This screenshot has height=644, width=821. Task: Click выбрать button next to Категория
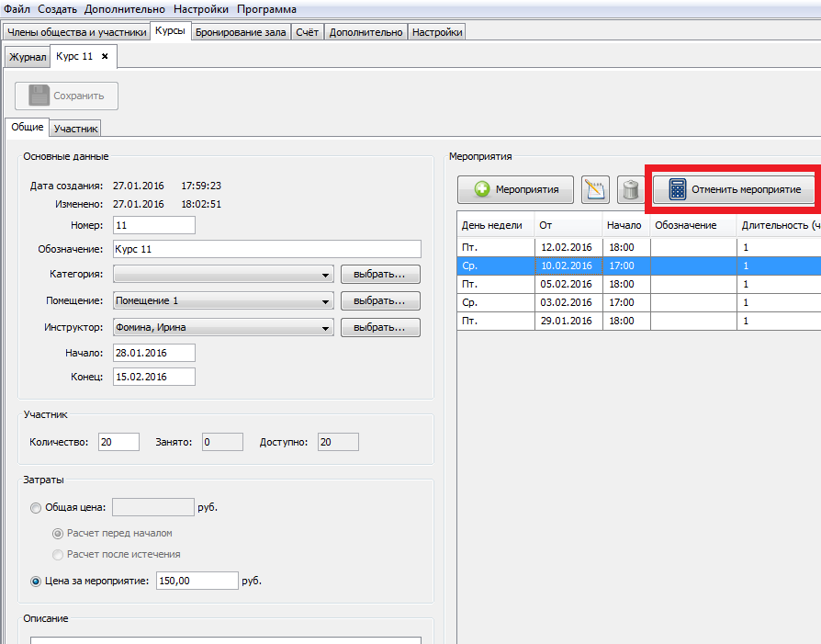[380, 274]
